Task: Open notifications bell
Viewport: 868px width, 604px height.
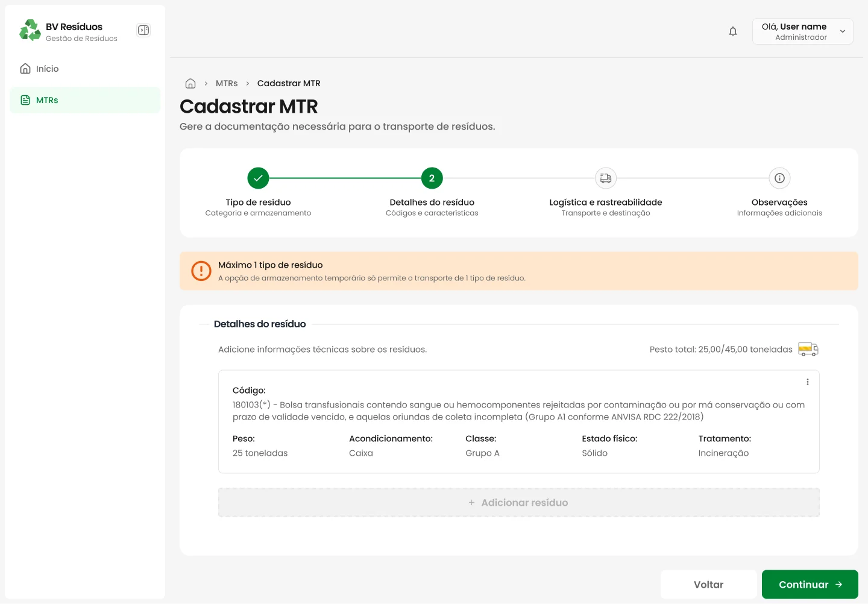Action: pyautogui.click(x=733, y=31)
